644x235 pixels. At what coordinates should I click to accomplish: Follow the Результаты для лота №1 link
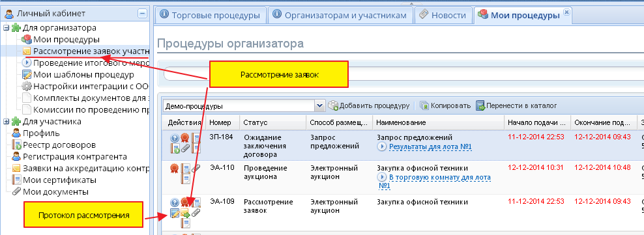click(x=430, y=147)
